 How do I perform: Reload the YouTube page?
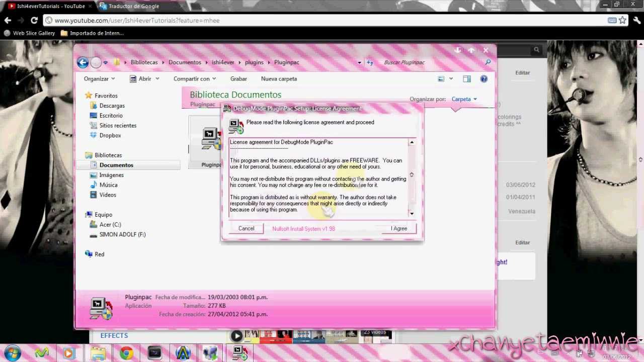(34, 20)
